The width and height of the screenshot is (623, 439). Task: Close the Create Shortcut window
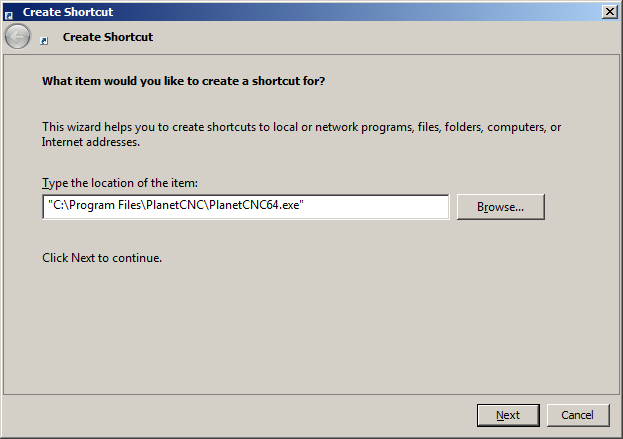[x=609, y=11]
